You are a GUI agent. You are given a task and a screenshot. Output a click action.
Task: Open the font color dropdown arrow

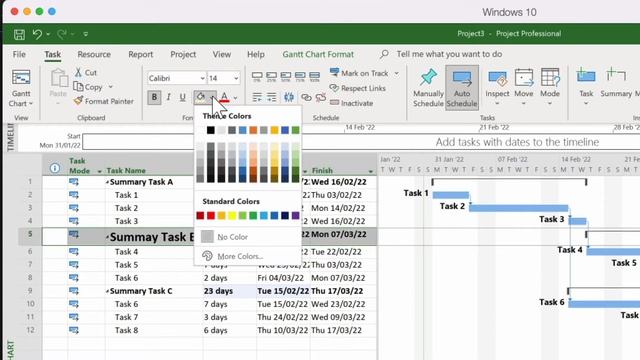click(x=236, y=98)
